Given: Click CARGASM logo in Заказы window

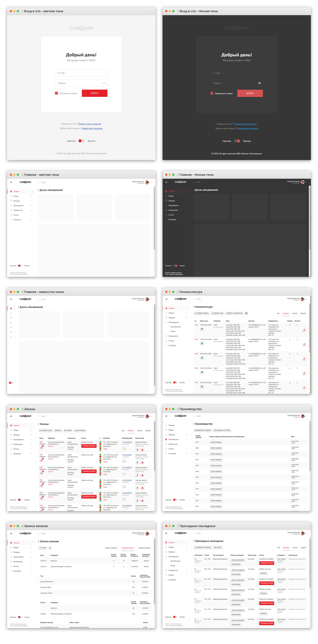Looking at the screenshot, I should point(25,416).
